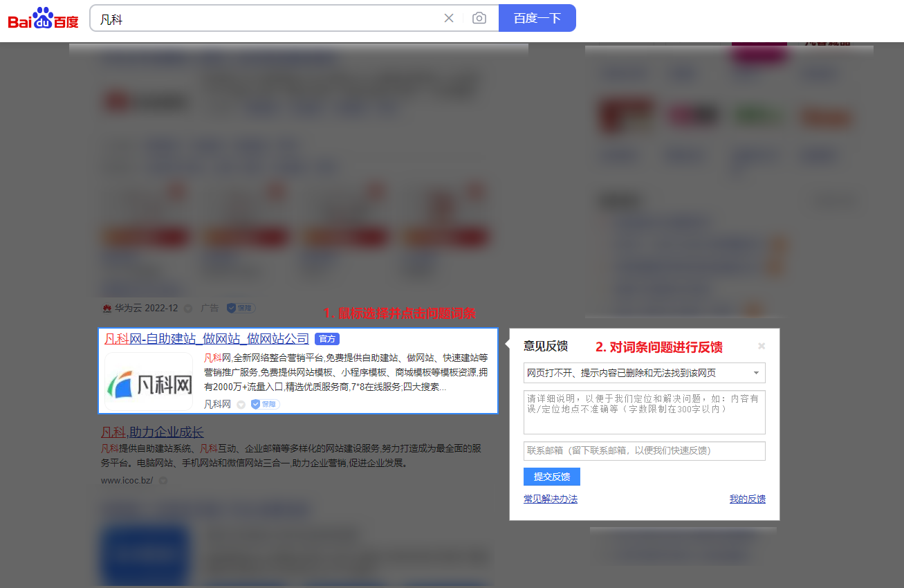Image resolution: width=904 pixels, height=588 pixels.
Task: Open the chevron next to the 凡科网 source name
Action: coord(241,404)
